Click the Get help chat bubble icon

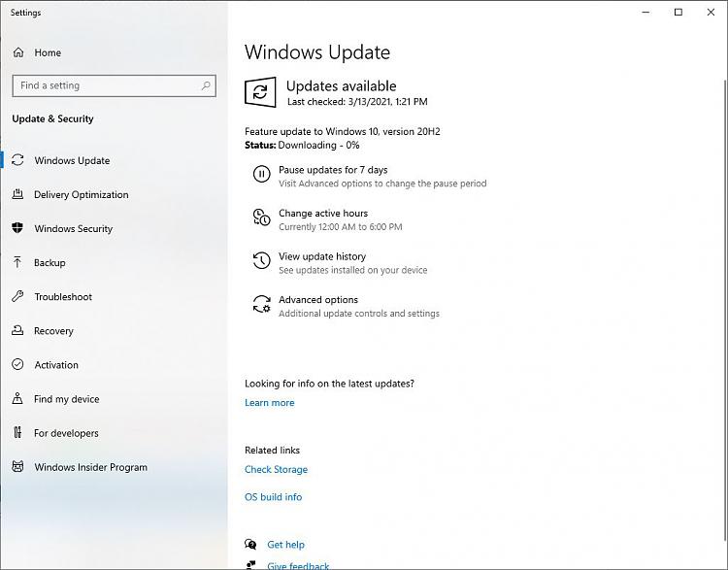tap(250, 544)
